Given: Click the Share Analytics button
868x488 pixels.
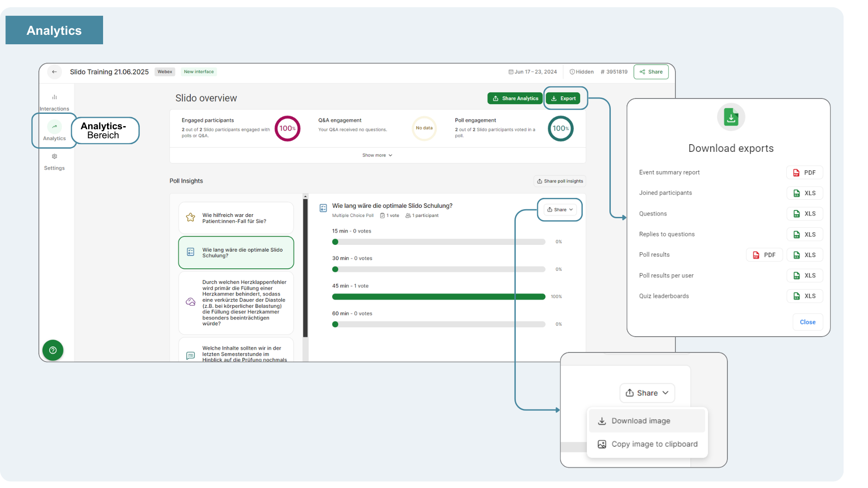Looking at the screenshot, I should (x=515, y=99).
